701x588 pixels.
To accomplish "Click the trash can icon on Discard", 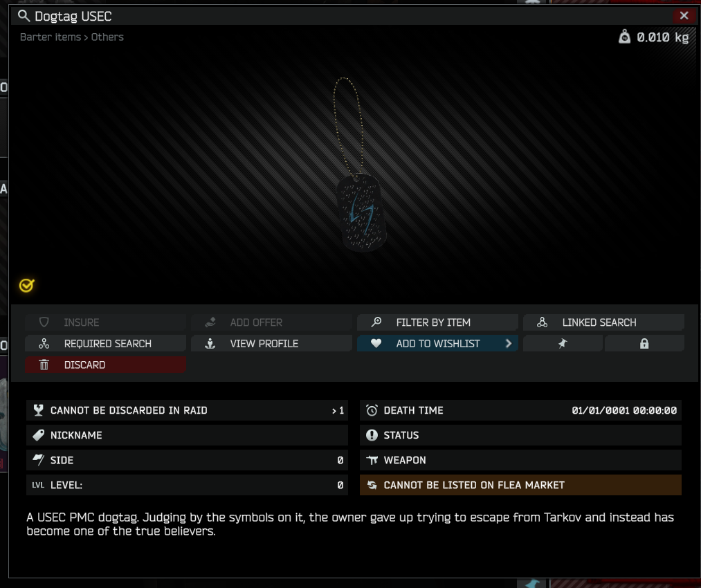I will [44, 365].
